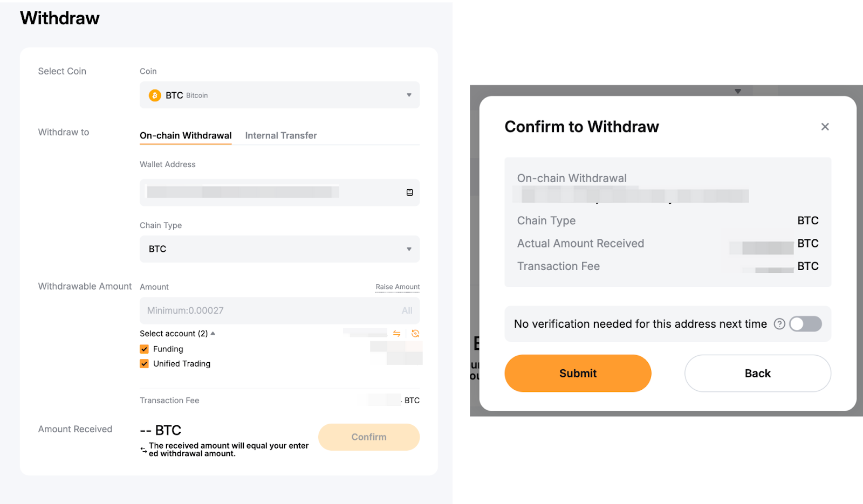This screenshot has width=863, height=504.
Task: Open the address book icon in wallet field
Action: tap(409, 192)
